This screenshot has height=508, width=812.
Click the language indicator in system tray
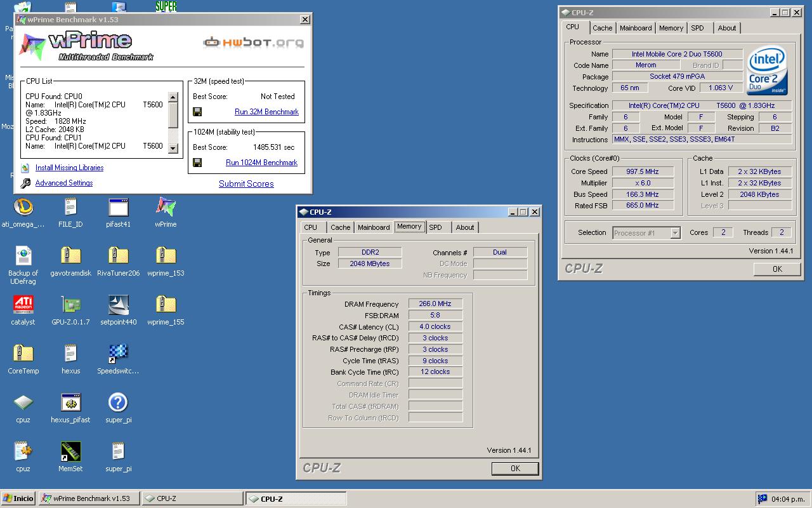pyautogui.click(x=762, y=498)
